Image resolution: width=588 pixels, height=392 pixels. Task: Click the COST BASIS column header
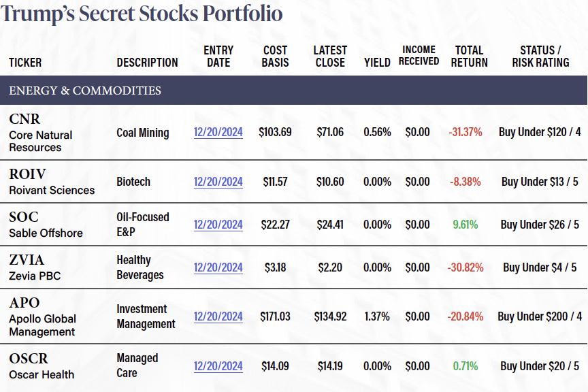point(275,56)
